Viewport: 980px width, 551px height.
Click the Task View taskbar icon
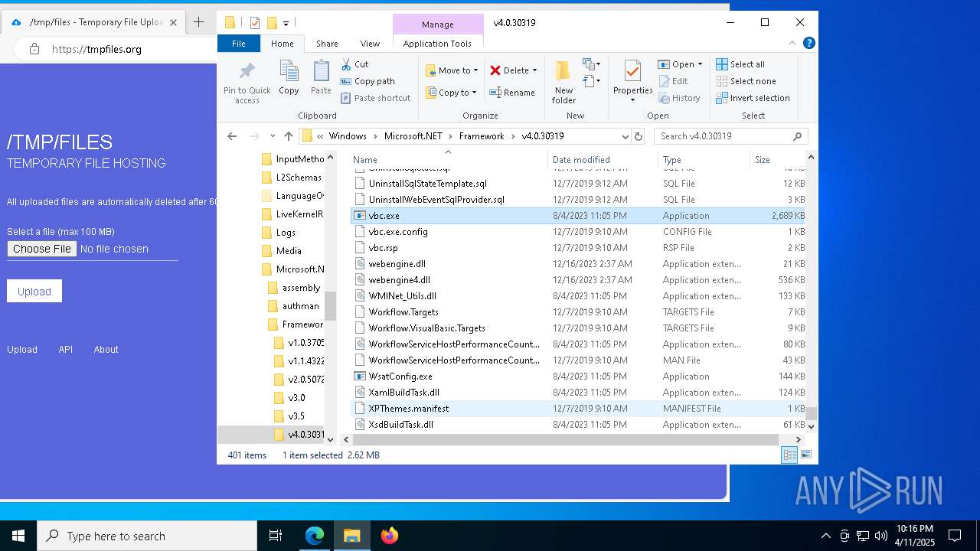coord(276,536)
